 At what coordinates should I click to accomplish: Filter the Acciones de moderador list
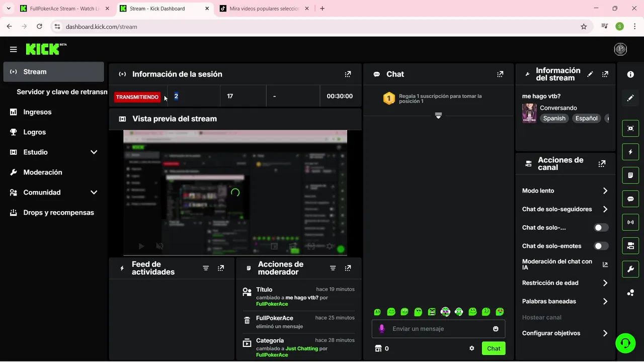pos(333,268)
